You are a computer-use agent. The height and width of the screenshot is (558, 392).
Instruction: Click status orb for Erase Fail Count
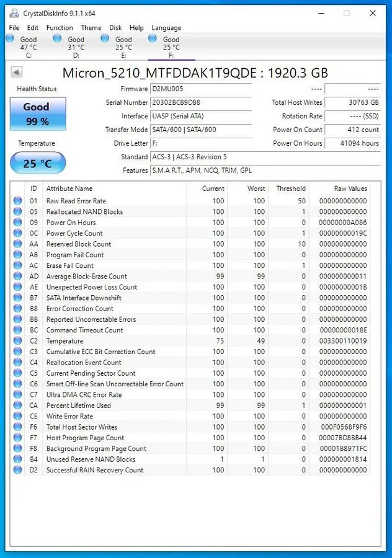click(x=17, y=265)
